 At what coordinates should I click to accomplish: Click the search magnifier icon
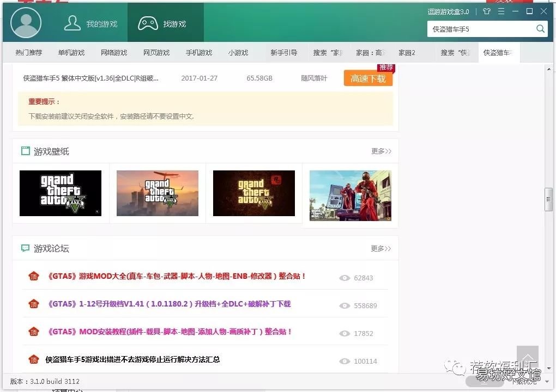(540, 29)
